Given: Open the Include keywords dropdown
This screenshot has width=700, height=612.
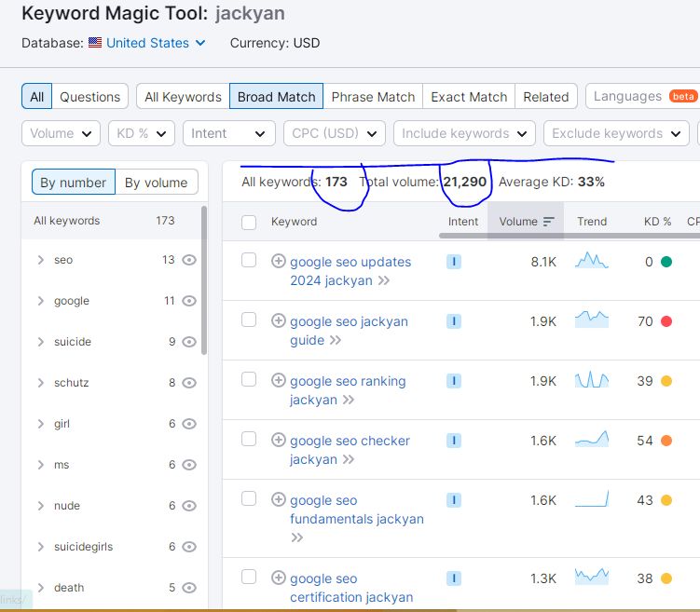Looking at the screenshot, I should (x=464, y=133).
